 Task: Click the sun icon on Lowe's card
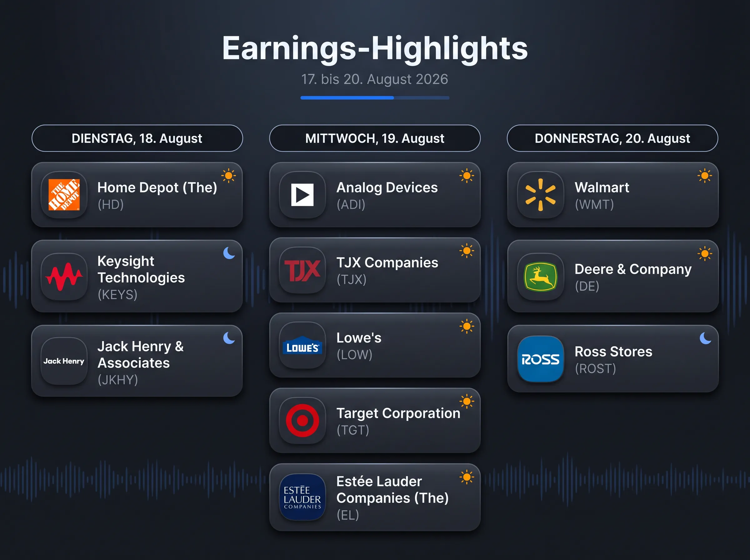coord(467,327)
